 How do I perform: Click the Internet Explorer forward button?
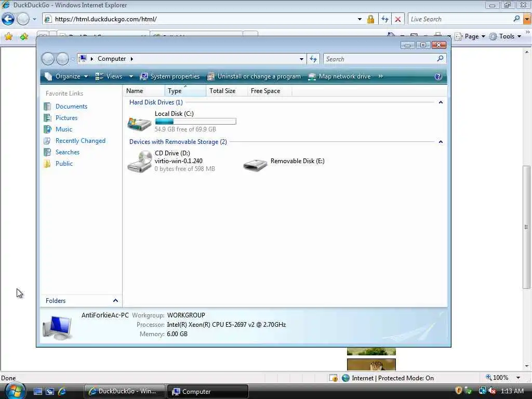23,19
